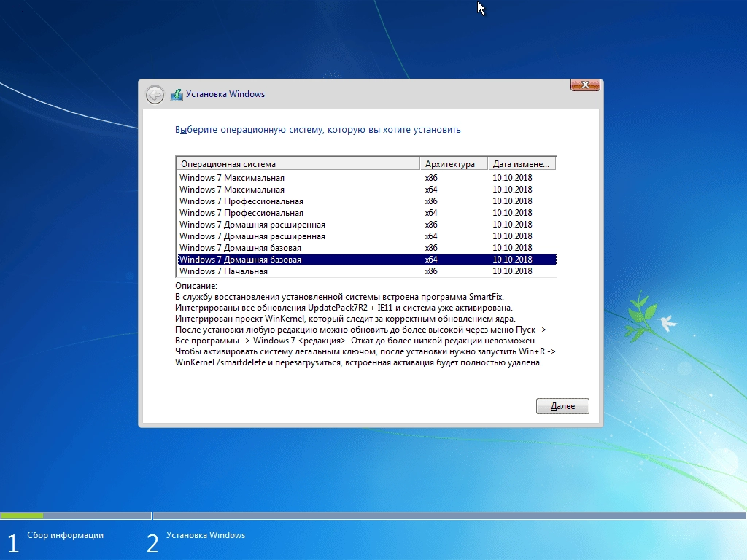Click the round back arrow button
Image resolution: width=747 pixels, height=560 pixels.
coord(155,95)
